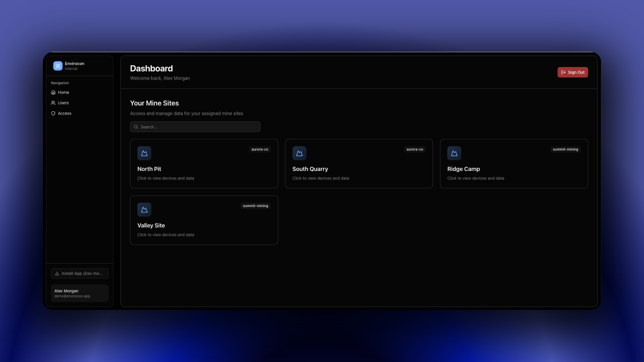Click the North Pit mountain icon
Image resolution: width=644 pixels, height=362 pixels.
(x=144, y=153)
